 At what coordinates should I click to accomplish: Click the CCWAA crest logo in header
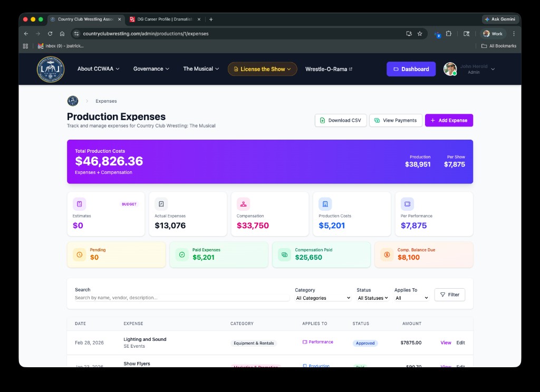(50, 69)
